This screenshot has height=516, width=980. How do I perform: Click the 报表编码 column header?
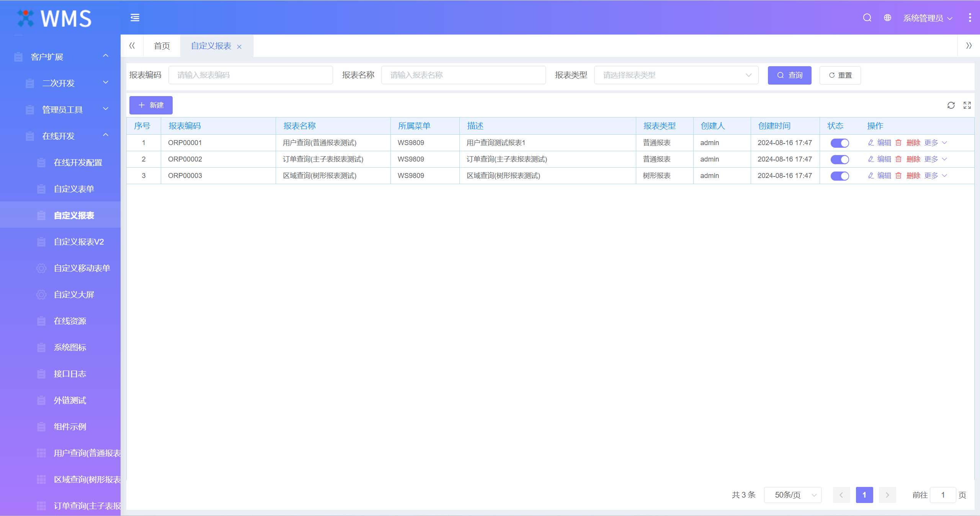pyautogui.click(x=218, y=126)
